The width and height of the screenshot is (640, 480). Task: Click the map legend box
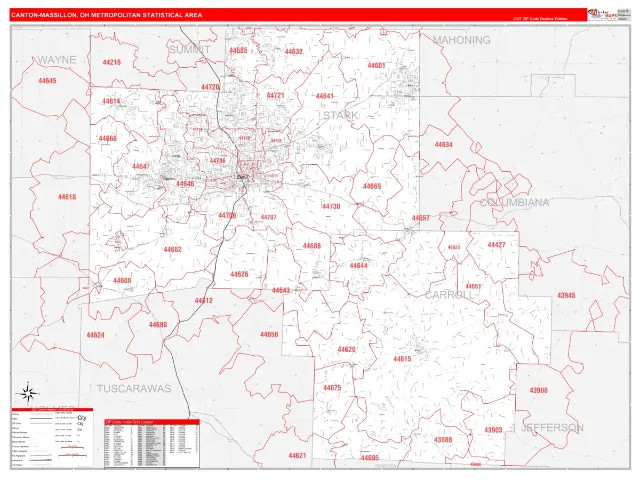click(x=52, y=438)
